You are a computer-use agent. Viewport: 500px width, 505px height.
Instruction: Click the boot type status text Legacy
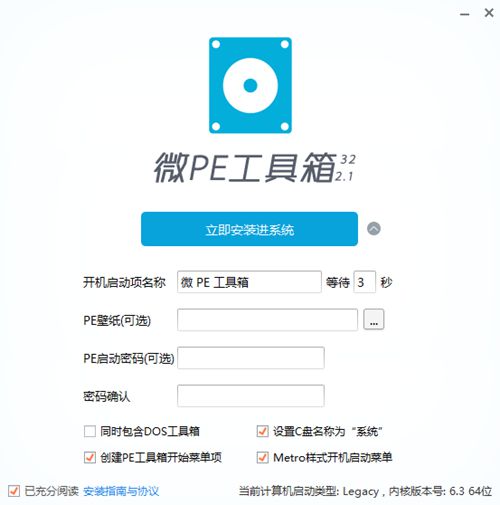361,491
